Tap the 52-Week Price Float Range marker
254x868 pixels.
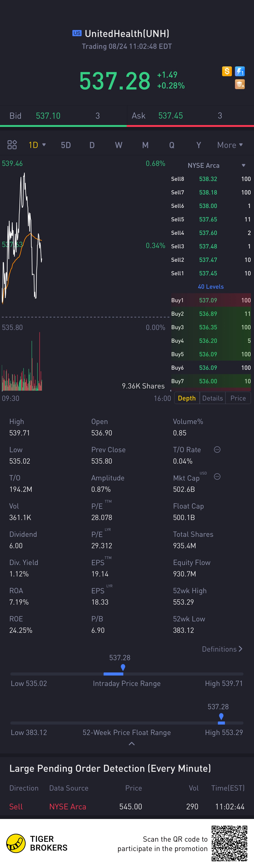pyautogui.click(x=221, y=717)
